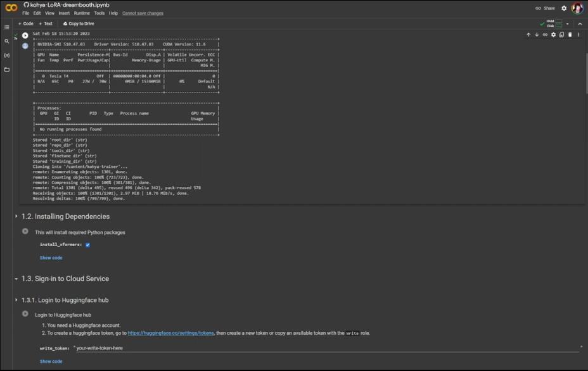Copy a link to the cell

coord(545,35)
